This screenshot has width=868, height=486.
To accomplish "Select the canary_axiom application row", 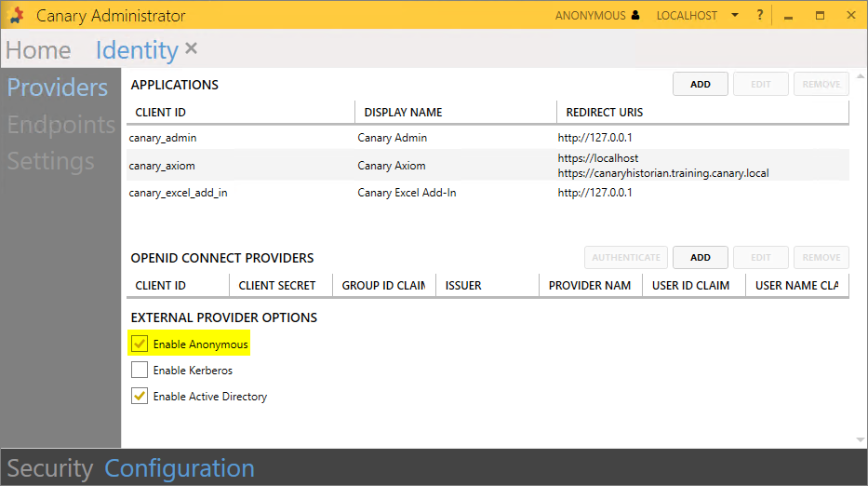I will [x=163, y=166].
